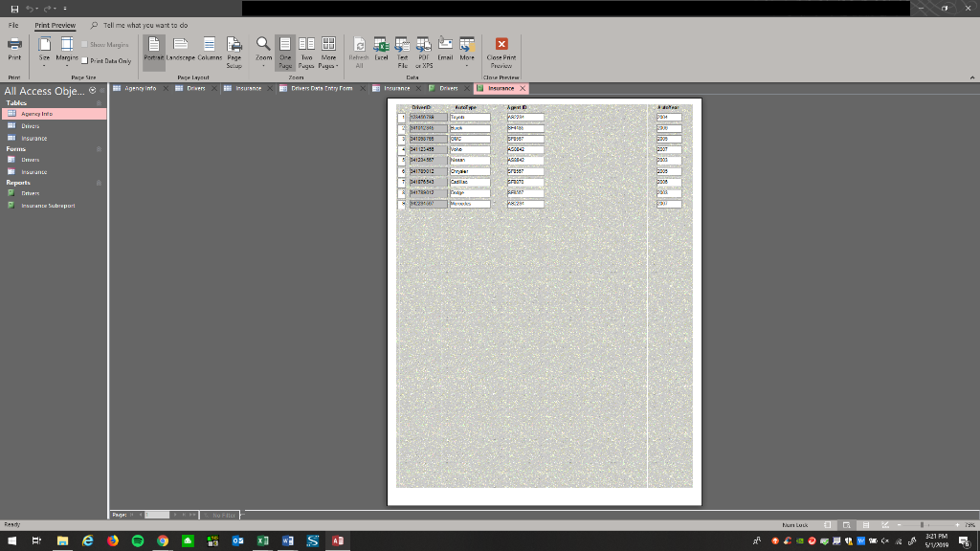Open the File menu

coord(13,26)
